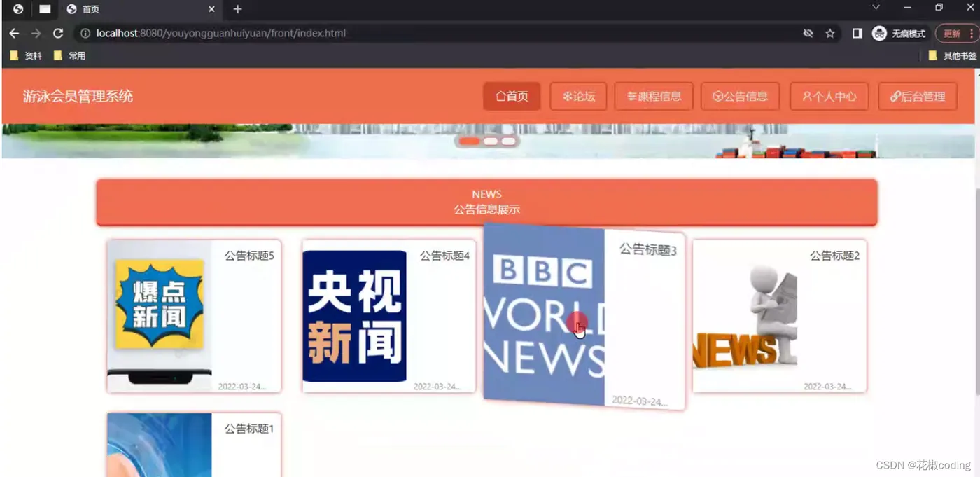Open the 论坛 forum menu item
Viewport: 980px width, 477px height.
[x=578, y=97]
